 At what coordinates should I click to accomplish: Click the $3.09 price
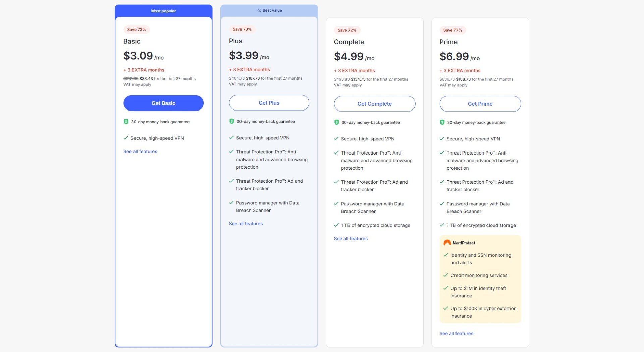[x=138, y=56]
